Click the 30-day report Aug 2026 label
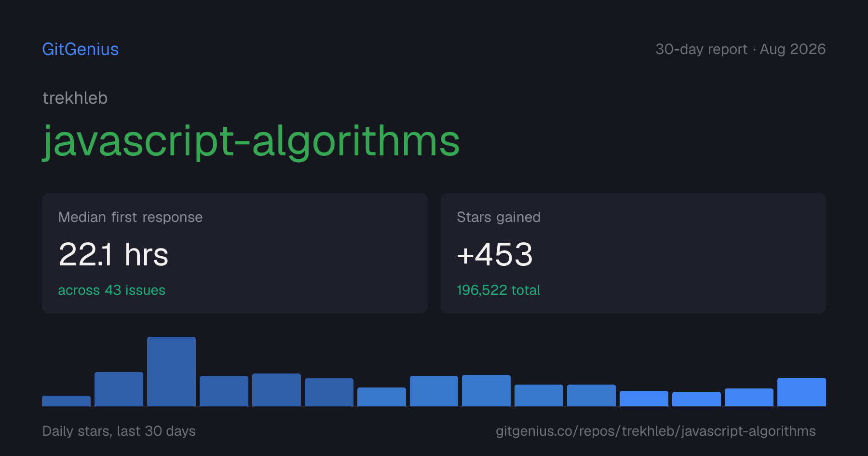Screen dimensions: 868x456 coord(740,49)
